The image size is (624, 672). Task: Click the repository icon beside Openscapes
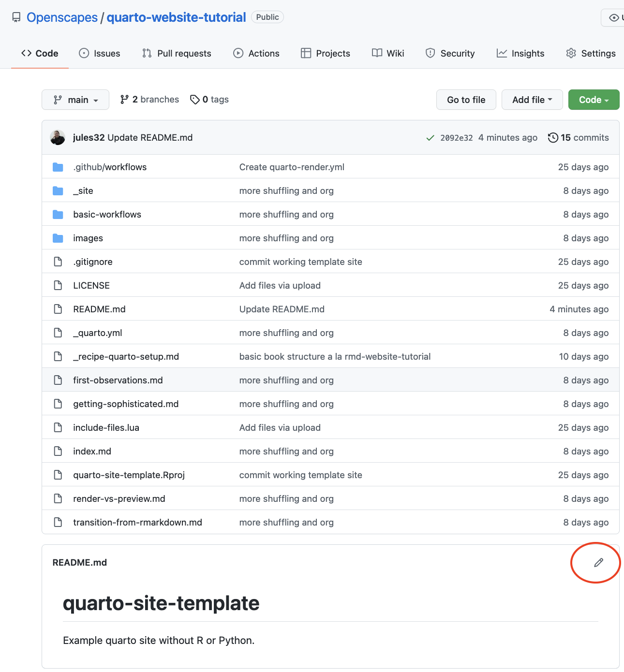(x=16, y=17)
